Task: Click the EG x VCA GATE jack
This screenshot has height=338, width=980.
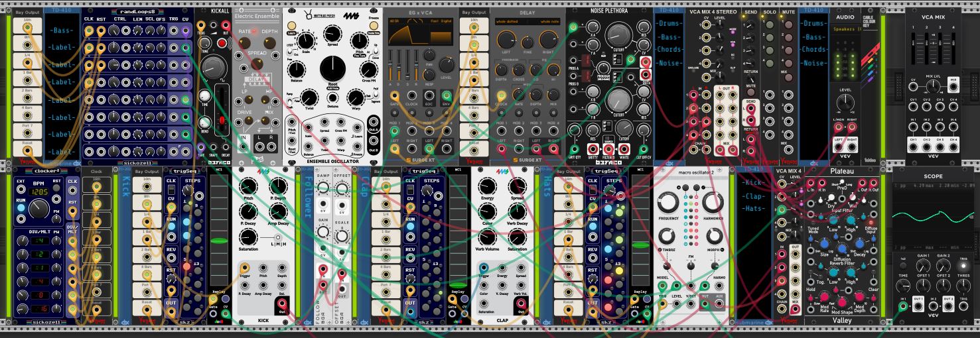Action: tap(395, 96)
